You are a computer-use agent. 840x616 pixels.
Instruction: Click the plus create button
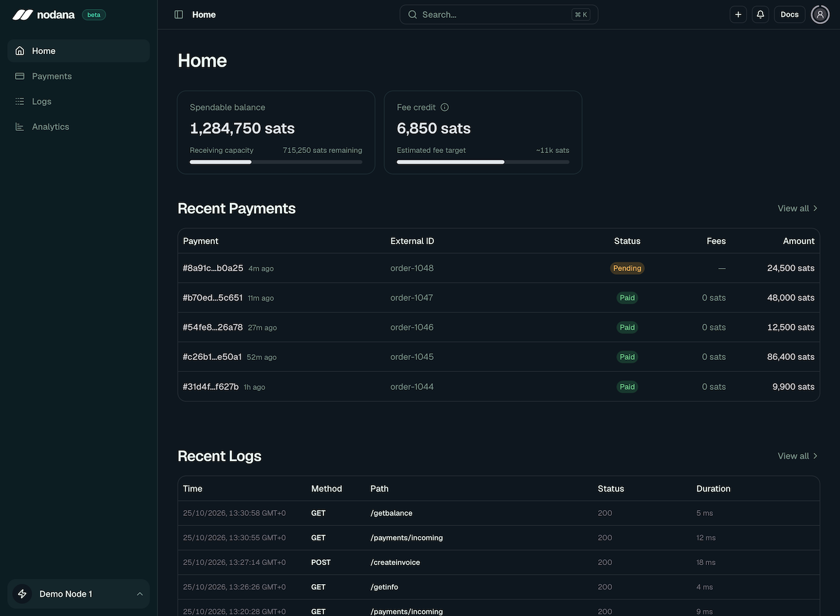(x=738, y=14)
